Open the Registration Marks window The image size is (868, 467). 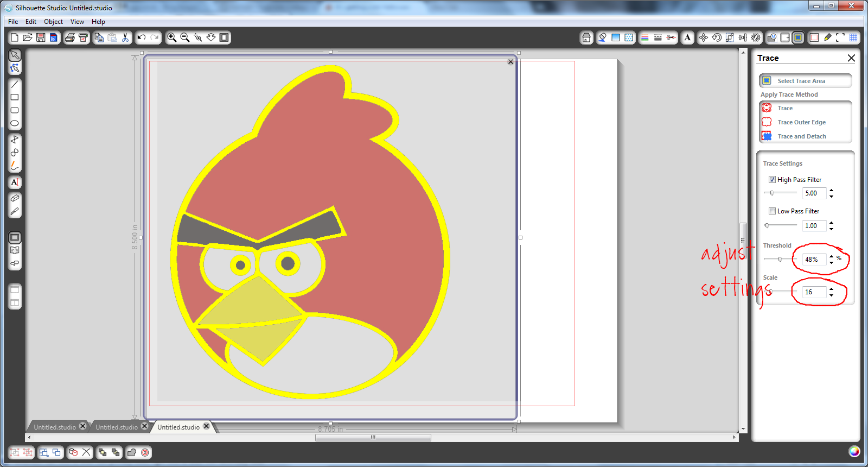[840, 37]
